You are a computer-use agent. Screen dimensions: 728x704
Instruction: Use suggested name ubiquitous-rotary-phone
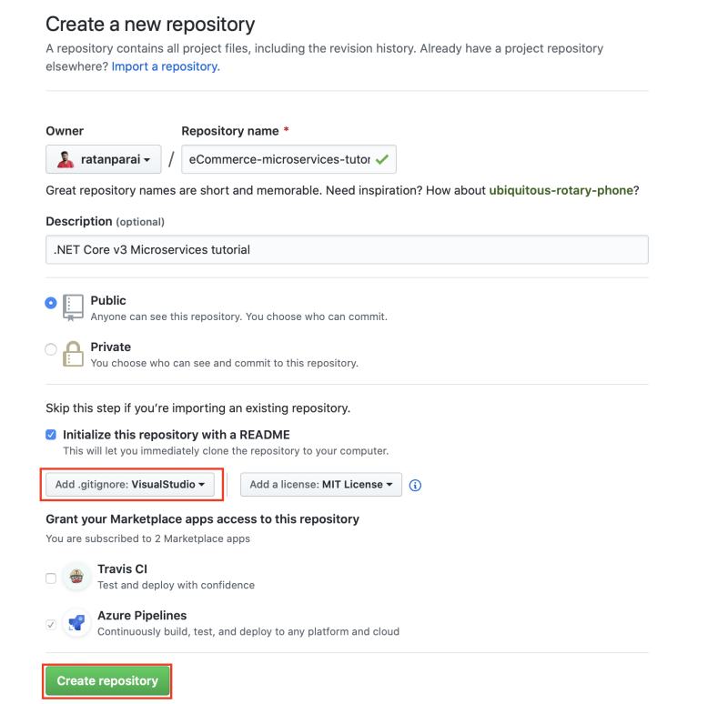561,190
